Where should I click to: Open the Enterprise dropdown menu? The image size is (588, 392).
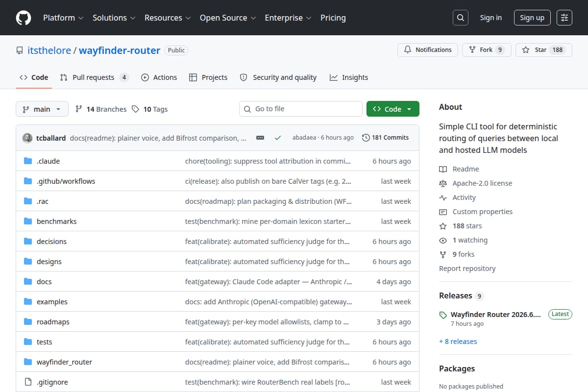click(288, 18)
